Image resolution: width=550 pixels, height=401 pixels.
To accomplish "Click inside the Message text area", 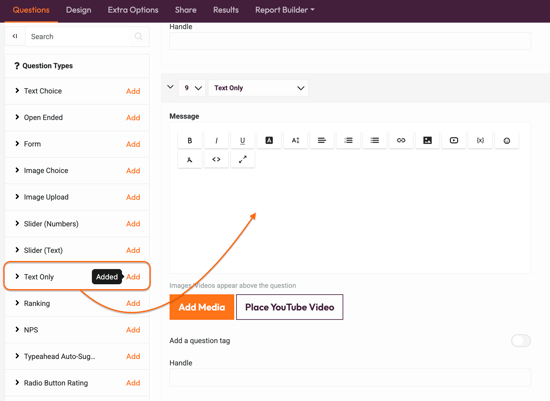I will [x=350, y=221].
